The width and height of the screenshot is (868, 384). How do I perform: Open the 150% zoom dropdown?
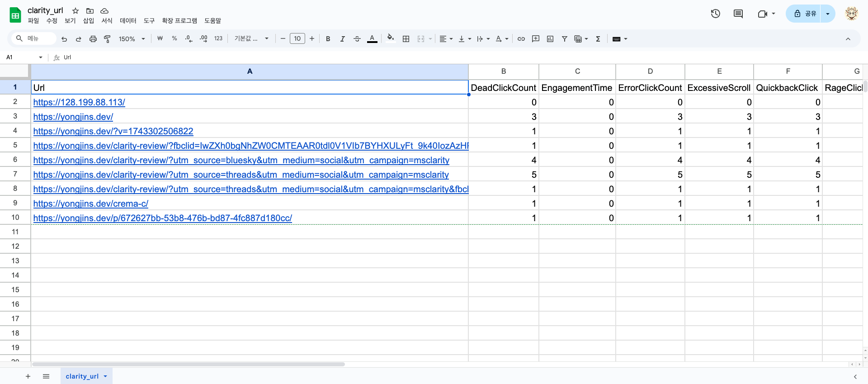132,39
